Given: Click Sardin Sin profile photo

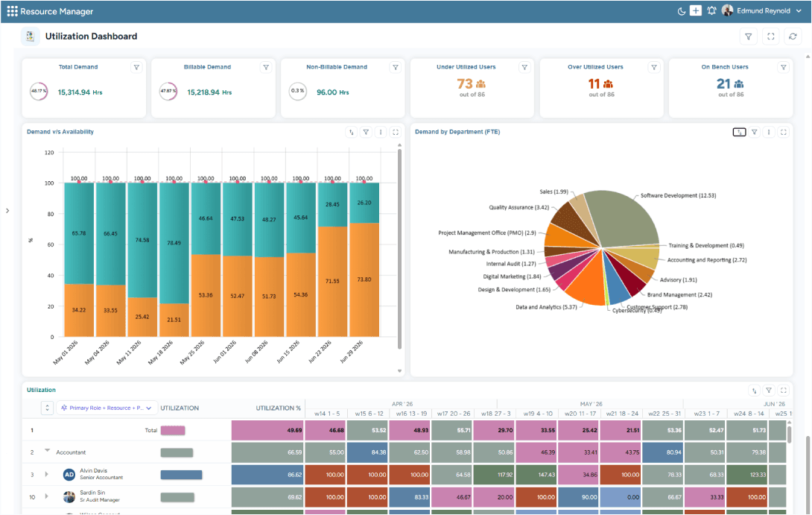Looking at the screenshot, I should tap(69, 497).
